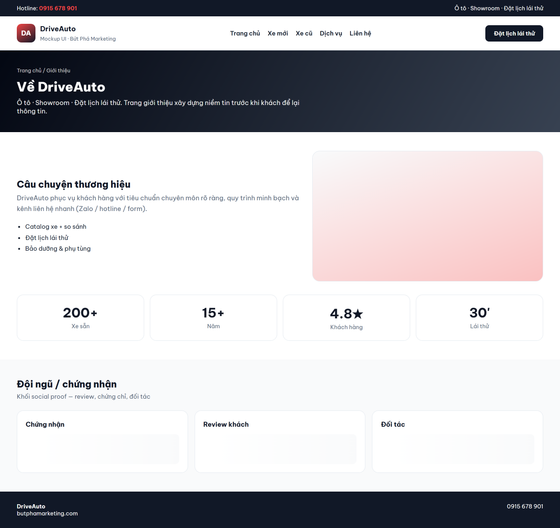Open the Chứng nhận card

tap(102, 442)
